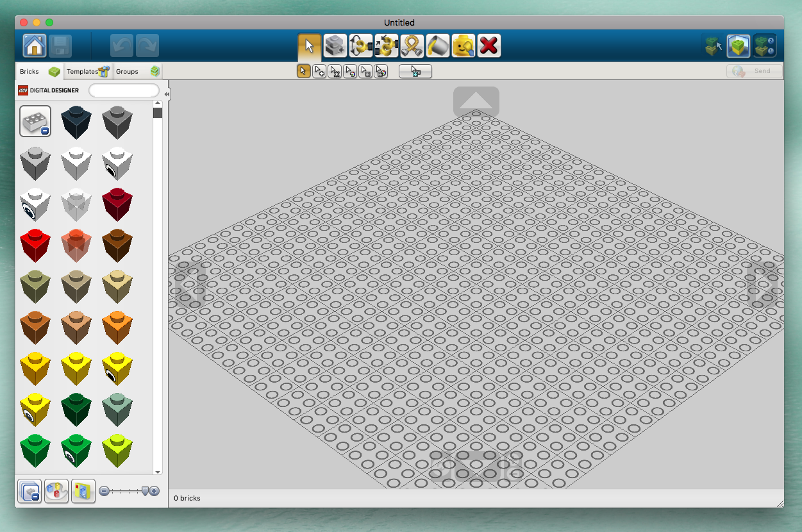
Task: Click the palette scrollbar down arrow
Action: [x=158, y=471]
